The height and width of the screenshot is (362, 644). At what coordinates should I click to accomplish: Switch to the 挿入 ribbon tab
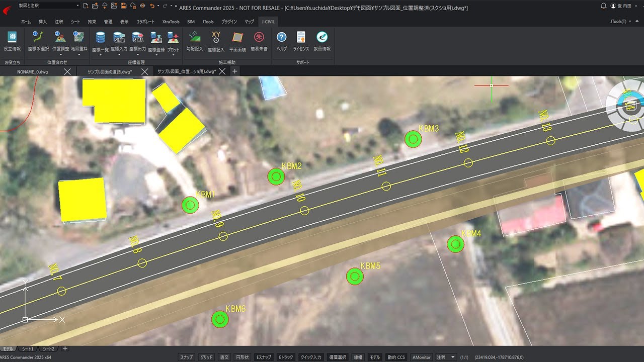pos(43,22)
